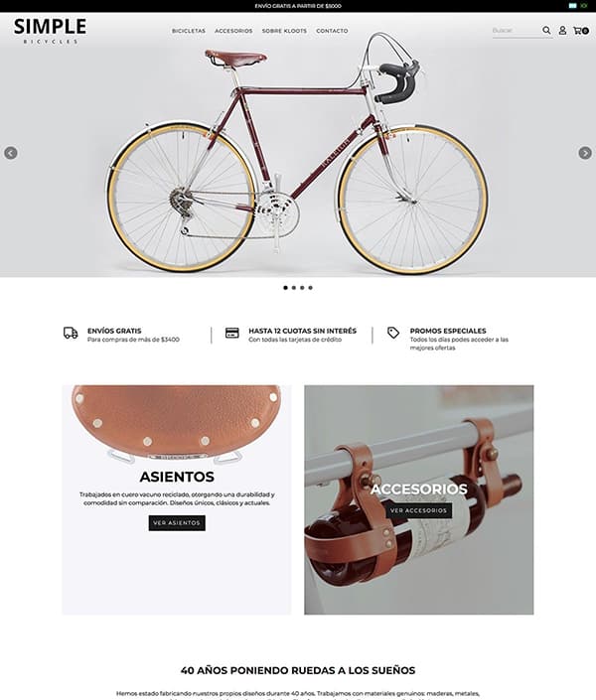Image resolution: width=596 pixels, height=700 pixels.
Task: Click the search magnifier icon
Action: (x=546, y=31)
